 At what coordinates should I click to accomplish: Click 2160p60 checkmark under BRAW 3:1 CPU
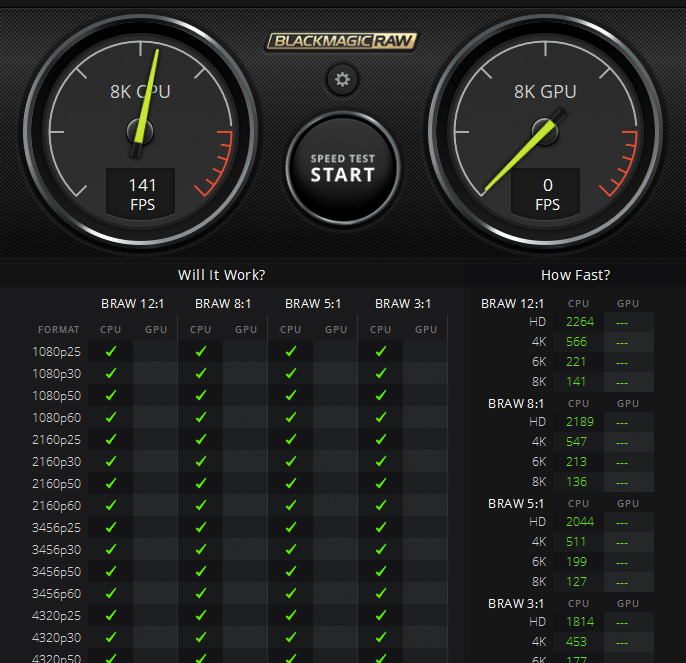tap(381, 505)
